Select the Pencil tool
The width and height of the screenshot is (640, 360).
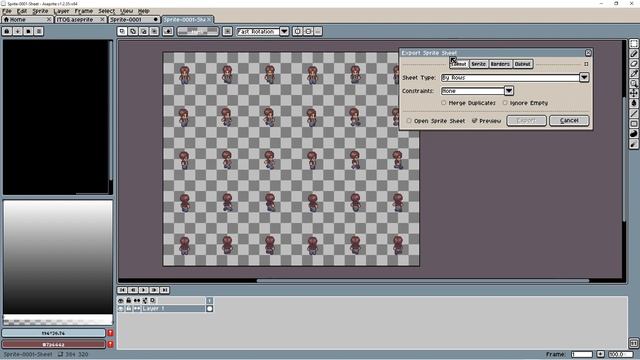pos(633,53)
